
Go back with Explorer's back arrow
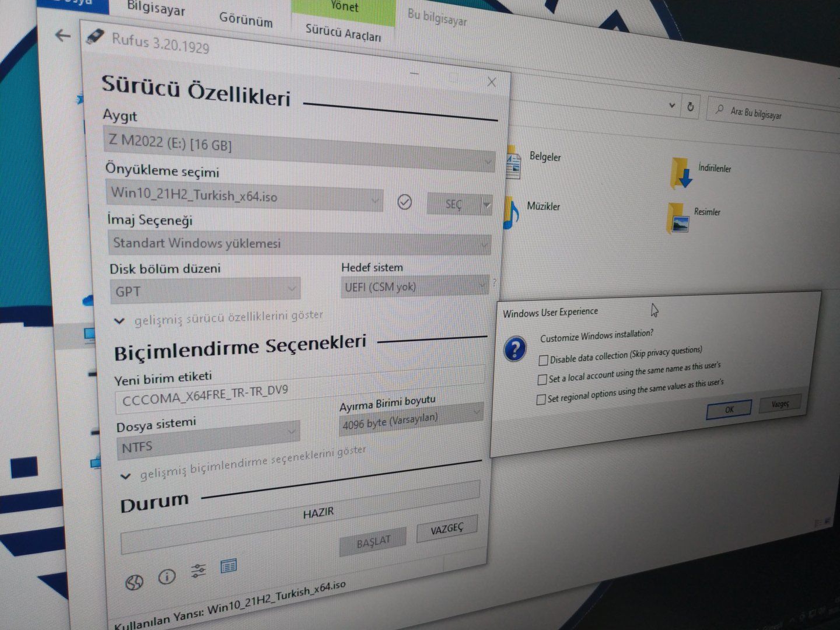tap(62, 36)
